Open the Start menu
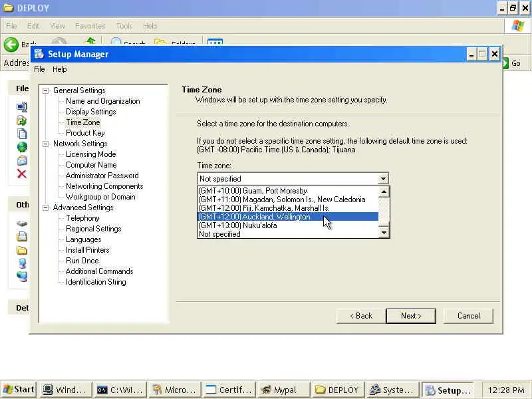The height and width of the screenshot is (399, 532). [x=19, y=390]
